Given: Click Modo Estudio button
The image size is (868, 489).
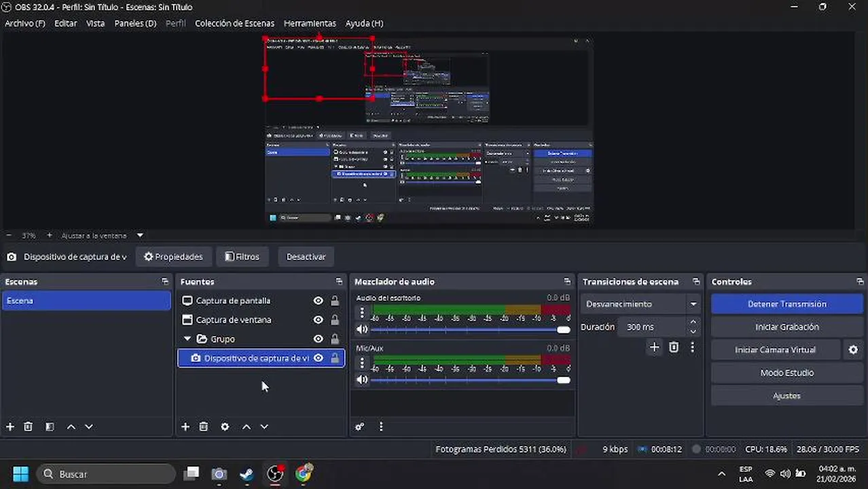Looking at the screenshot, I should click(786, 373).
